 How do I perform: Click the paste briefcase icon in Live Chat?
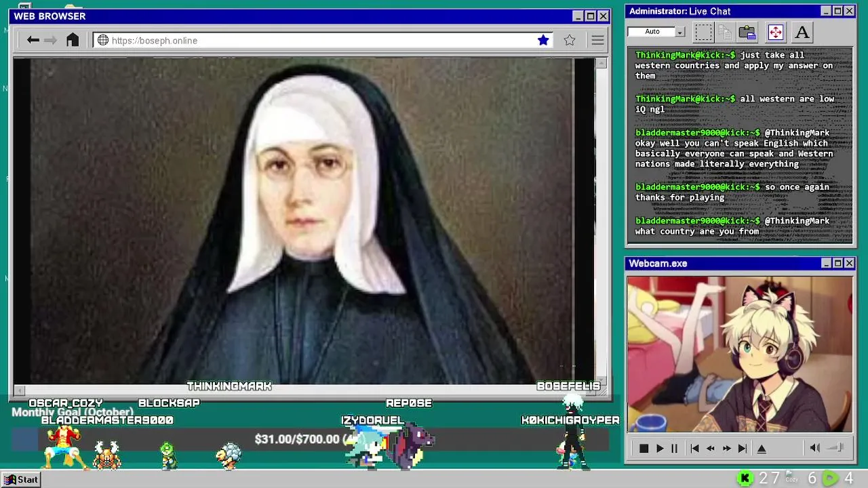tap(747, 32)
